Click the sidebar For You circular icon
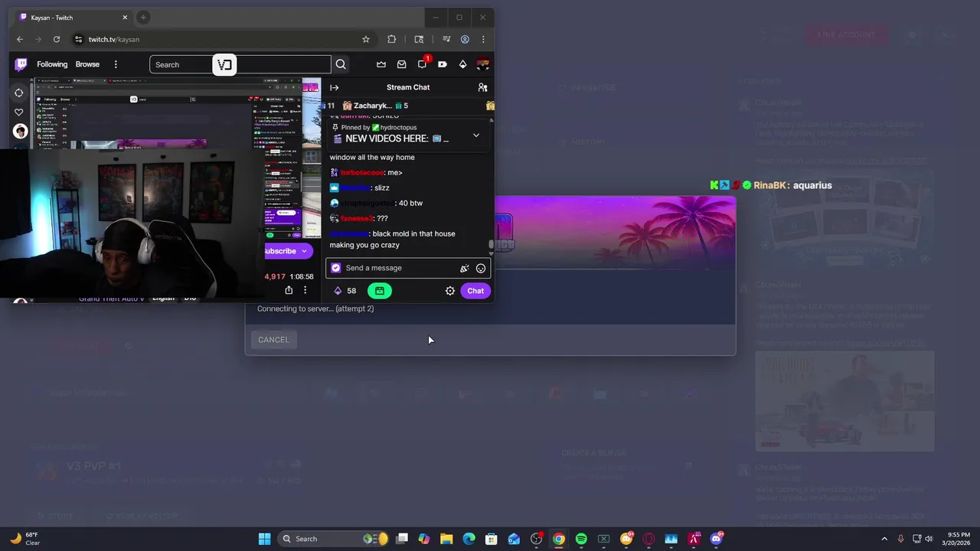 point(19,93)
